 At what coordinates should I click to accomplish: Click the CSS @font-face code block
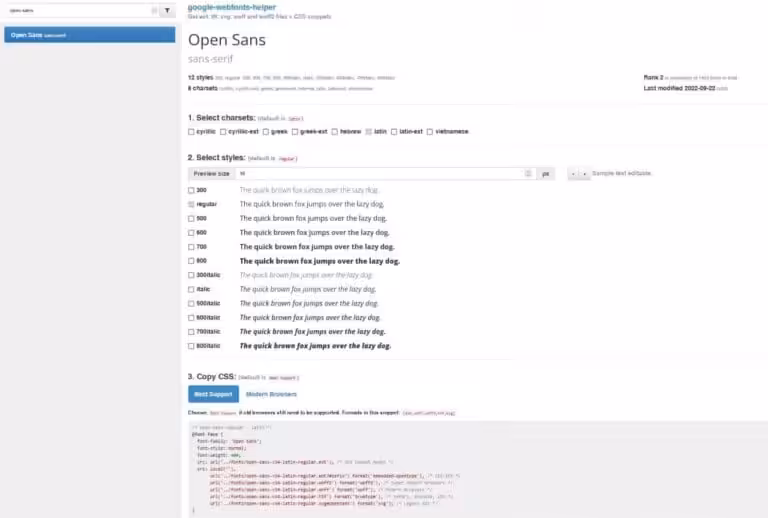(478, 469)
